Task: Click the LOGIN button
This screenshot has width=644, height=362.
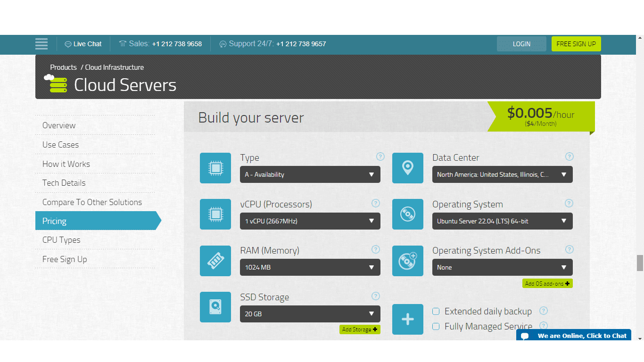Action: click(521, 44)
